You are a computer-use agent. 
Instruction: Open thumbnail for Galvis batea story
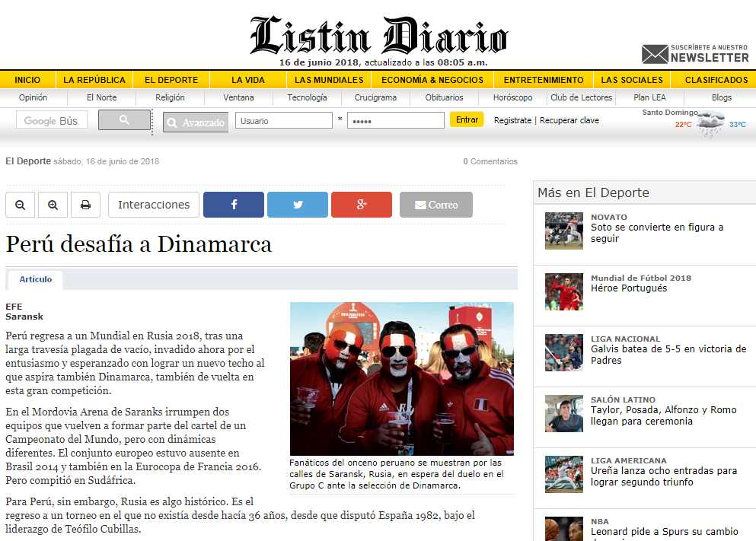[x=564, y=352]
